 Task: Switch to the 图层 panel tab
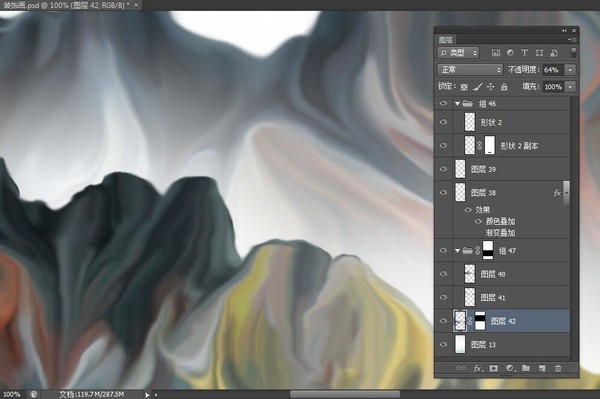coord(446,40)
